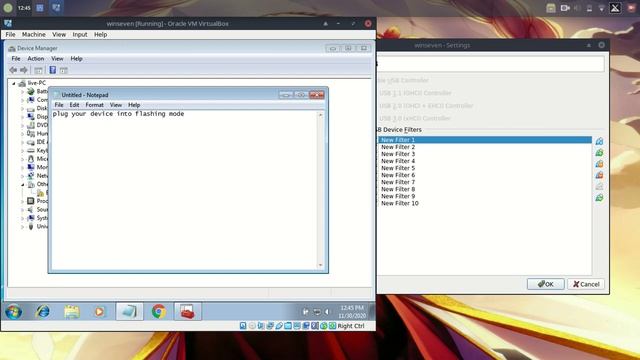This screenshot has height=360, width=640.
Task: Select New Filter 3 in filters list
Action: click(484, 154)
